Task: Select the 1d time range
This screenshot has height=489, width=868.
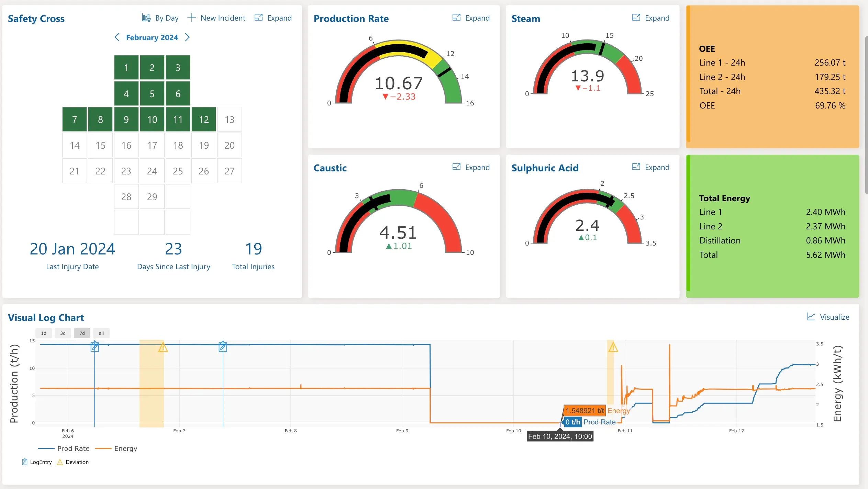Action: click(x=44, y=333)
